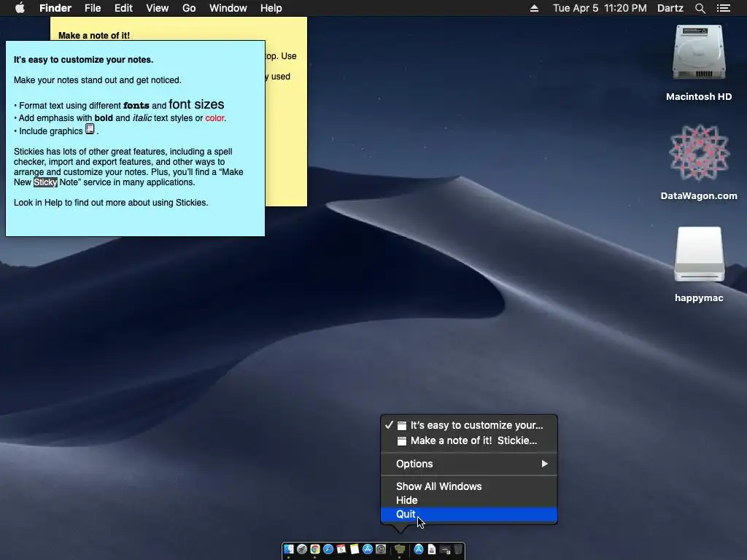Viewport: 747px width, 560px height.
Task: Click the happymac label text
Action: tap(699, 298)
